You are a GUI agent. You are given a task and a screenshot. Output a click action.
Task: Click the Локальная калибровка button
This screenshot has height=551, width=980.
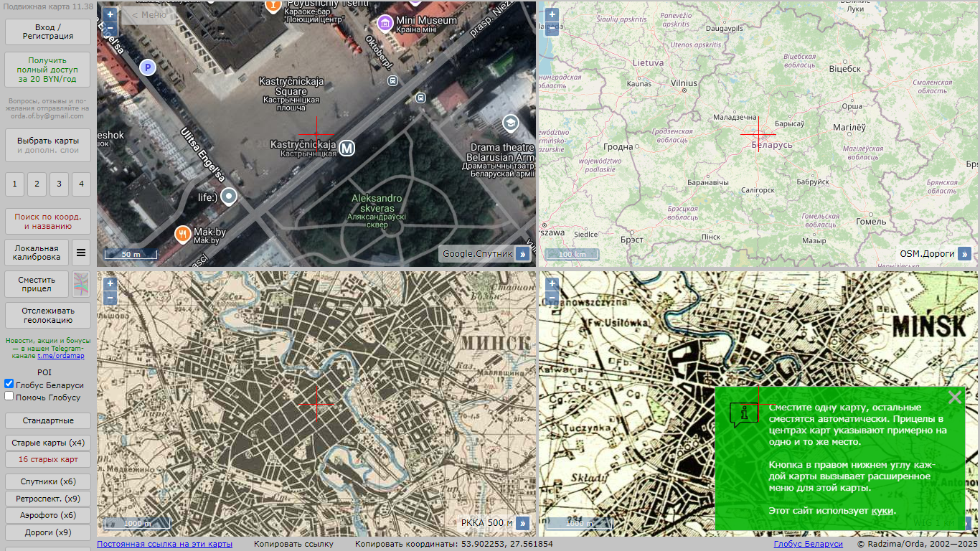(x=37, y=253)
